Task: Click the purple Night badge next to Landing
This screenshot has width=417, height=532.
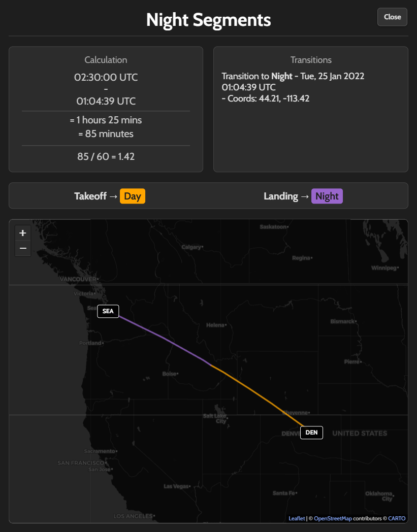Action: 327,196
